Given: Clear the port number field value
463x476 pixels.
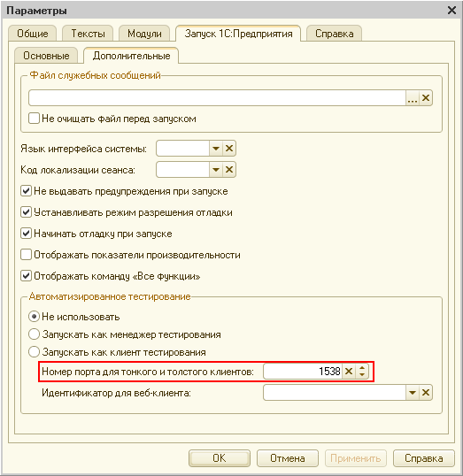Looking at the screenshot, I should point(349,372).
